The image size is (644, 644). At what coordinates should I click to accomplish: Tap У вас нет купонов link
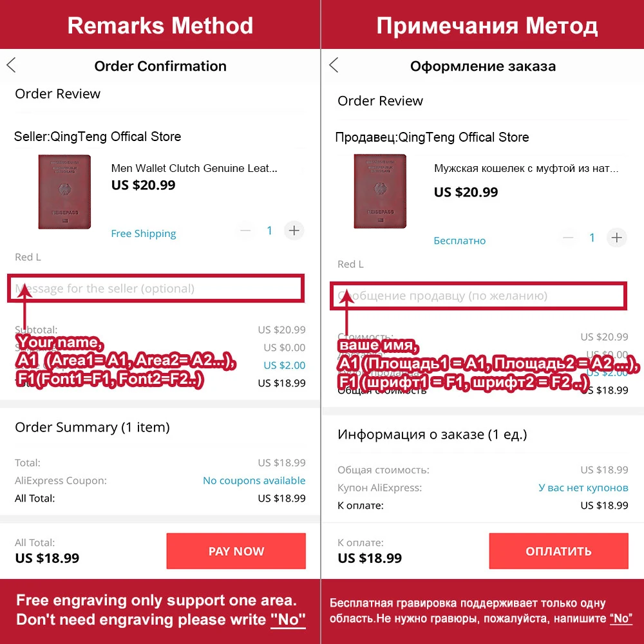point(583,488)
